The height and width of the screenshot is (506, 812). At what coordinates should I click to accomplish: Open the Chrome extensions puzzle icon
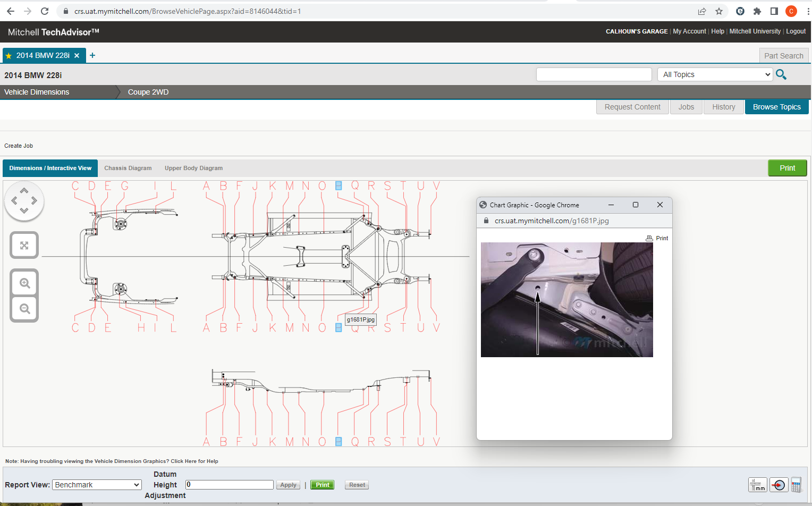coord(757,11)
